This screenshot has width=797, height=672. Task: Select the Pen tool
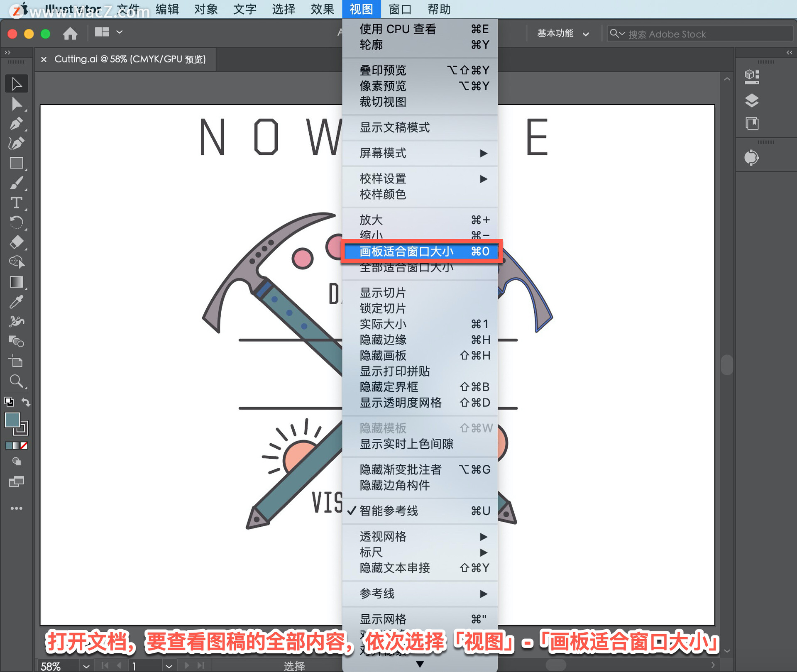pyautogui.click(x=17, y=124)
